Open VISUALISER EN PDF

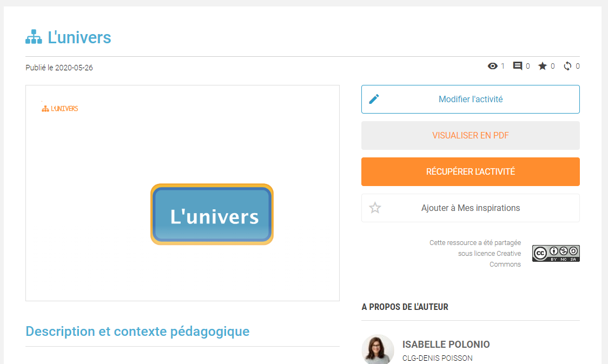pyautogui.click(x=471, y=135)
